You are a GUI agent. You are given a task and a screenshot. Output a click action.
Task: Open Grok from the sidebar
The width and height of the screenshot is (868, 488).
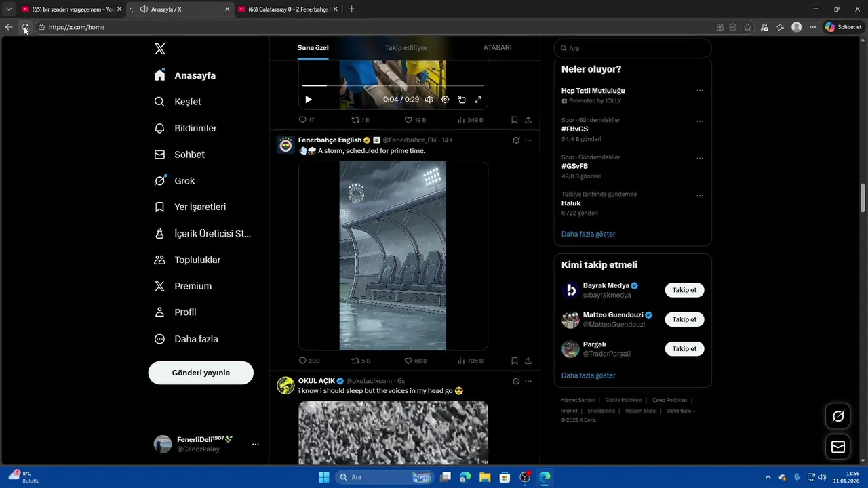(175, 181)
